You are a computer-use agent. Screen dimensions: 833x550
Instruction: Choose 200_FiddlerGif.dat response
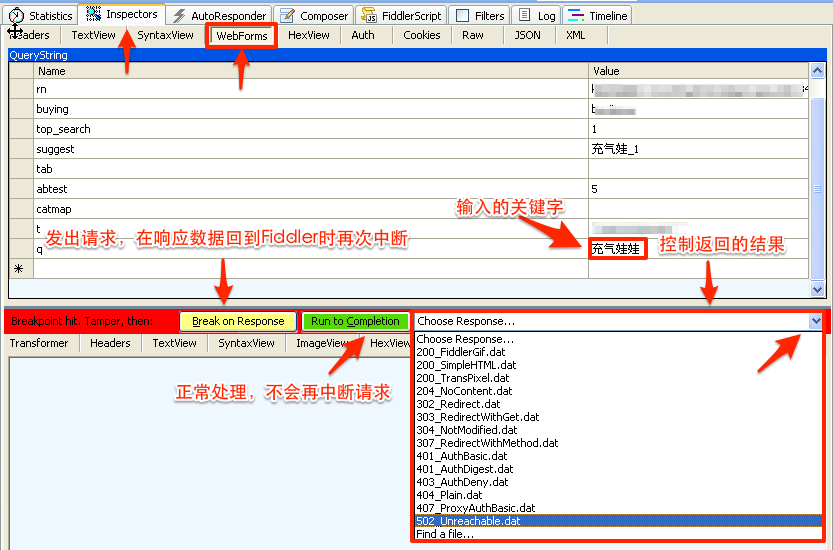(x=618, y=352)
